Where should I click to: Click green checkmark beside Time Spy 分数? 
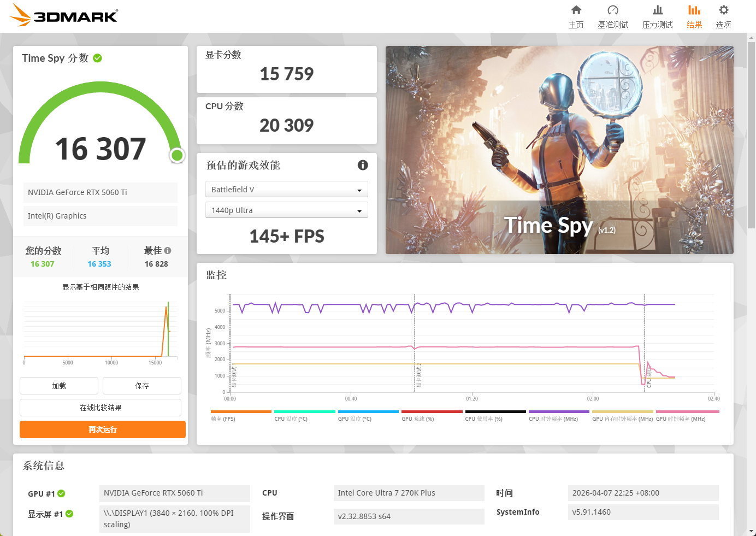[x=97, y=58]
